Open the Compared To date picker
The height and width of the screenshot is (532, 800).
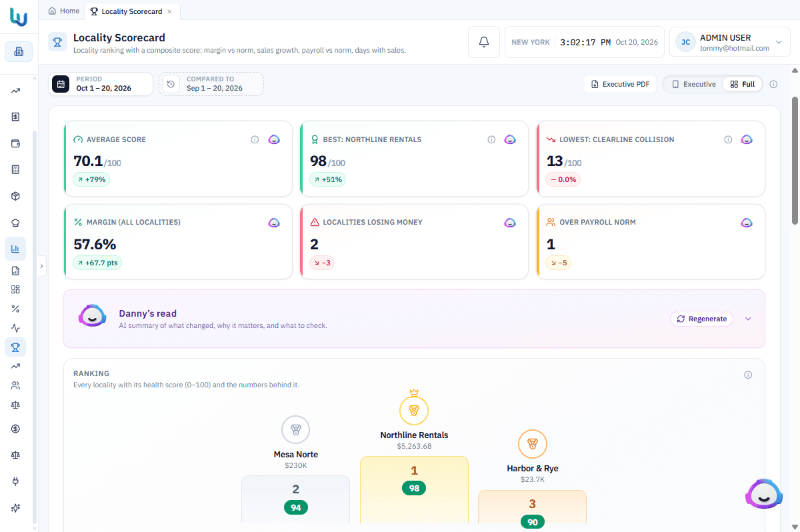211,84
